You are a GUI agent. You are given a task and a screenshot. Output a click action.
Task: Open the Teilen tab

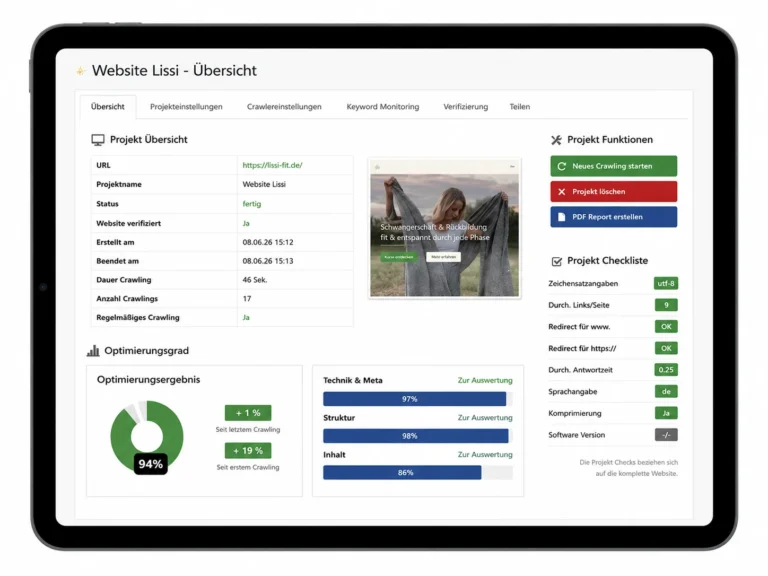click(520, 107)
